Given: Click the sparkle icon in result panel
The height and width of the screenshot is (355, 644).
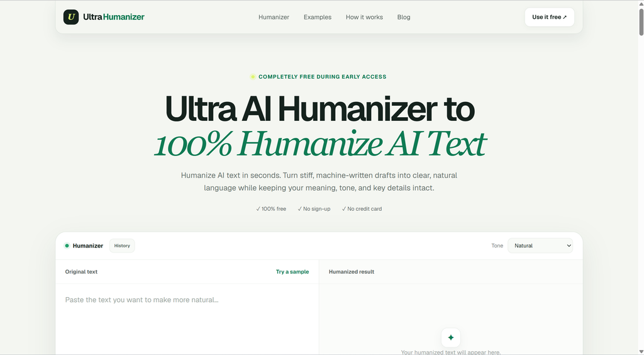Looking at the screenshot, I should (x=450, y=337).
